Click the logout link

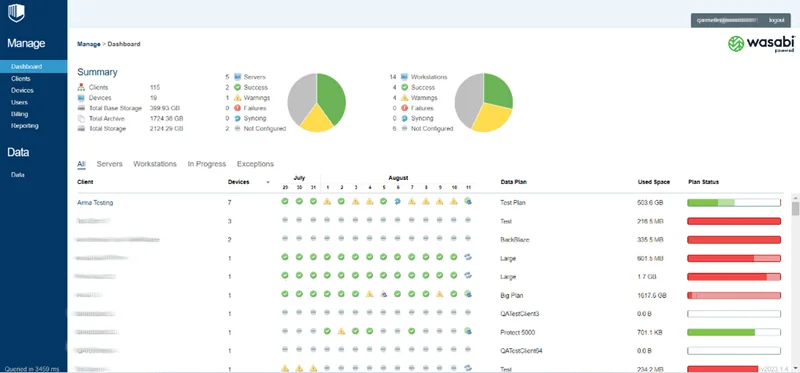pos(777,20)
